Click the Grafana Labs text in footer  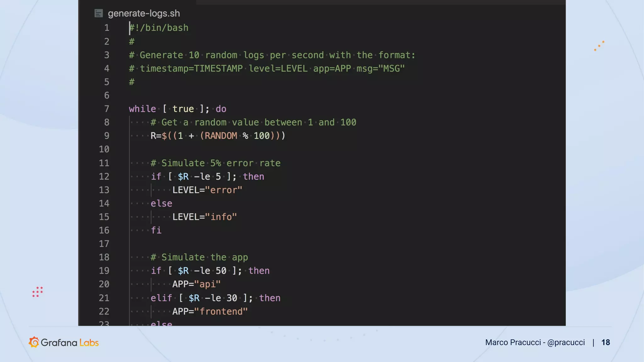70,343
